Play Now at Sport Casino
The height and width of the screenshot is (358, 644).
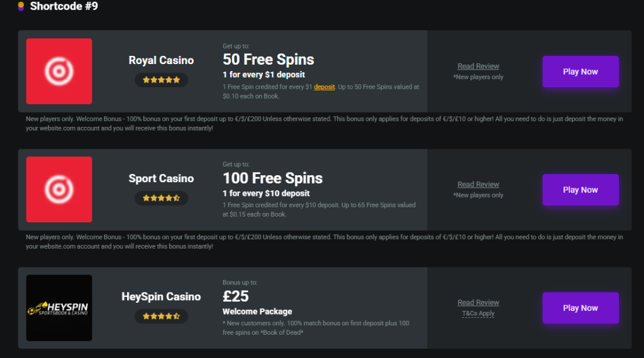point(580,190)
